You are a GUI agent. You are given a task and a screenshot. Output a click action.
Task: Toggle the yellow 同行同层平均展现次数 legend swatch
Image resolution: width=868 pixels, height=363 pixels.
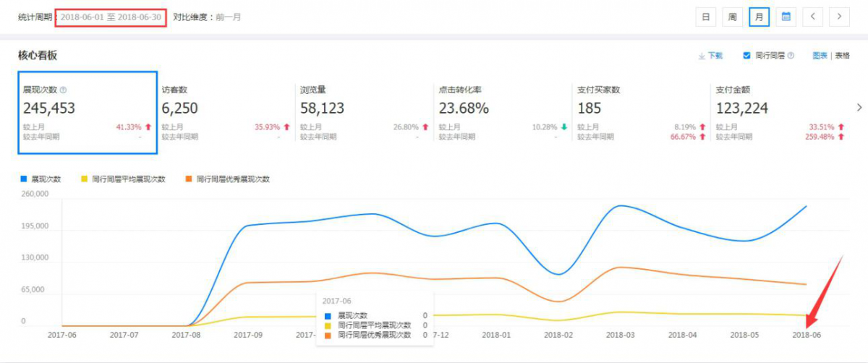(x=85, y=179)
